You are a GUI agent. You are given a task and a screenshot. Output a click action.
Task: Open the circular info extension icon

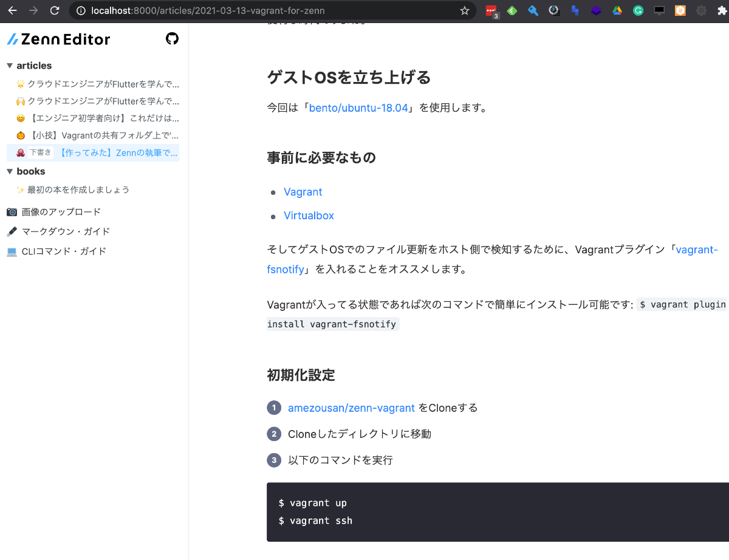point(554,10)
